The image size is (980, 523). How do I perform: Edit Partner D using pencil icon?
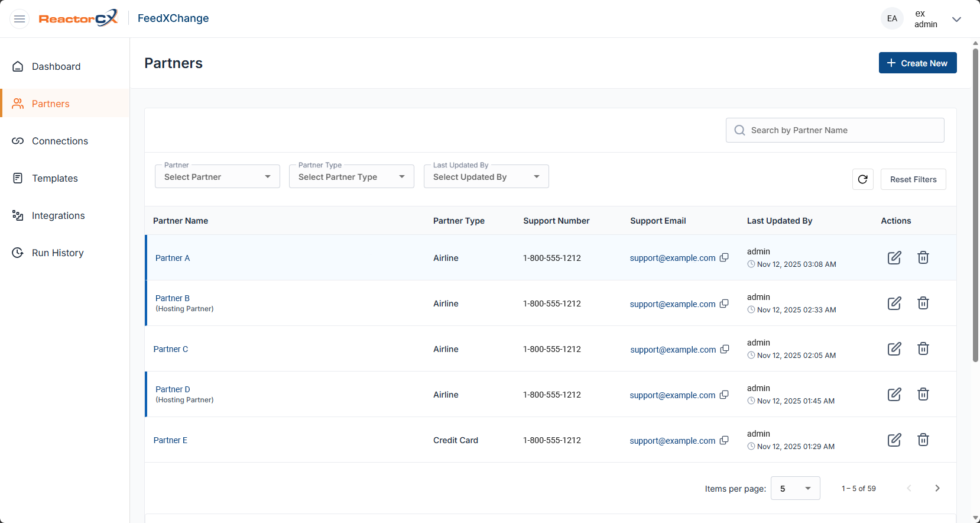click(x=894, y=394)
